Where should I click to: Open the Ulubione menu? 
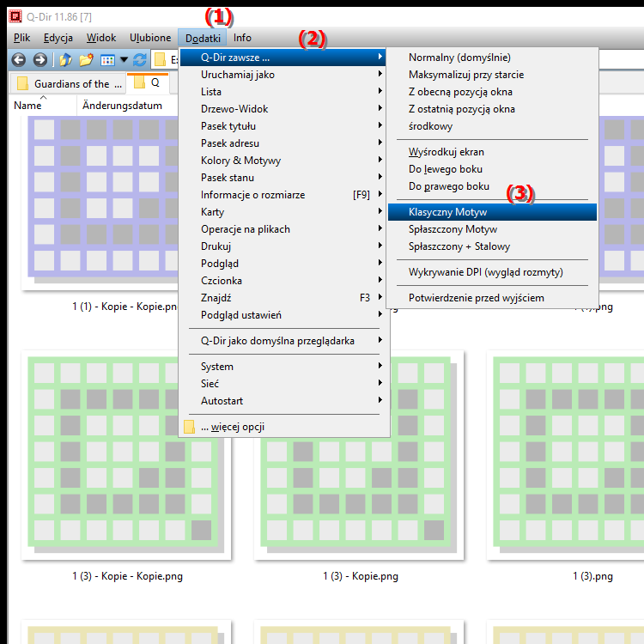pos(150,38)
